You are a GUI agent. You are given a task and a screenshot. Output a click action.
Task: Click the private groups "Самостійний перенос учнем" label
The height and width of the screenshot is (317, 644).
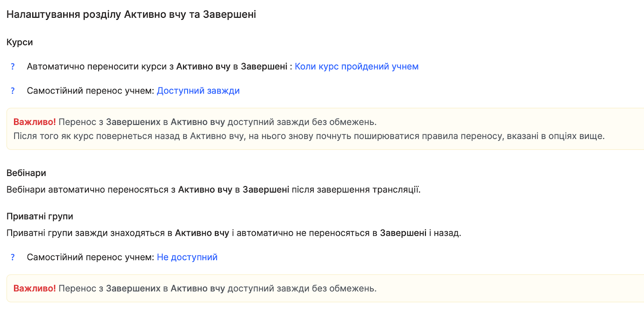pyautogui.click(x=90, y=257)
